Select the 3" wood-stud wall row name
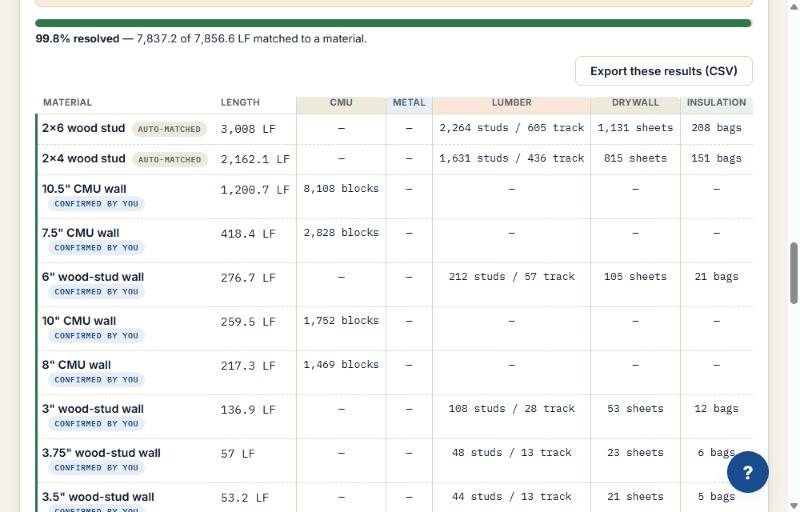The height and width of the screenshot is (512, 800). 93,409
